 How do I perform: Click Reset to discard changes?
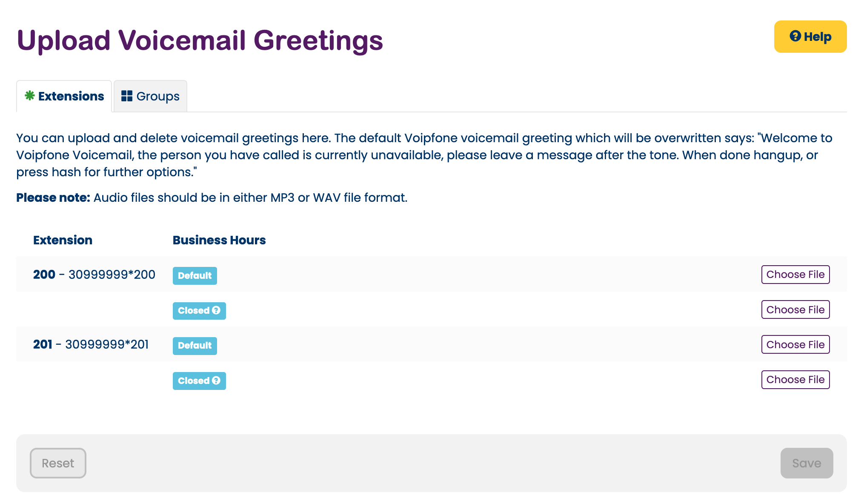pos(57,463)
